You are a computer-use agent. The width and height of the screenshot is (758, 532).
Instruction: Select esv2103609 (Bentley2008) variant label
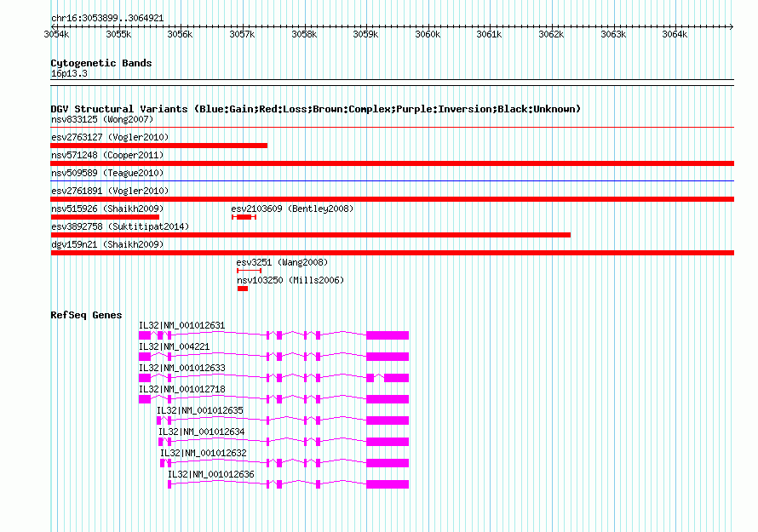coord(292,209)
